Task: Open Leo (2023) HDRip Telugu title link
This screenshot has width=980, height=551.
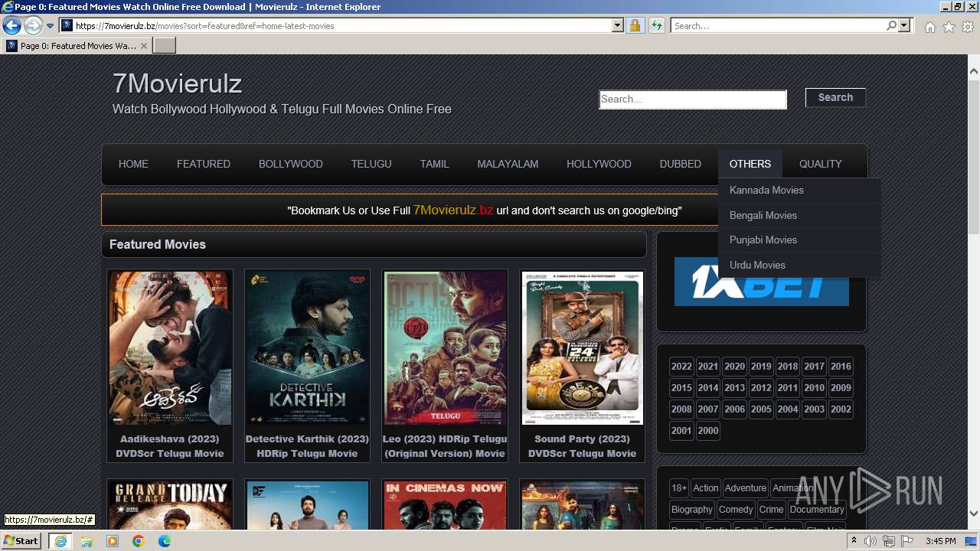Action: pyautogui.click(x=445, y=446)
